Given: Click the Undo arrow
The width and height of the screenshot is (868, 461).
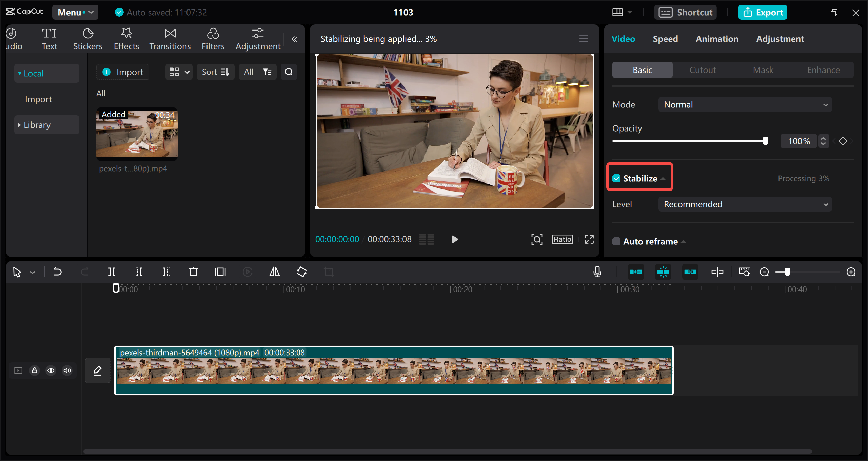Looking at the screenshot, I should [57, 272].
